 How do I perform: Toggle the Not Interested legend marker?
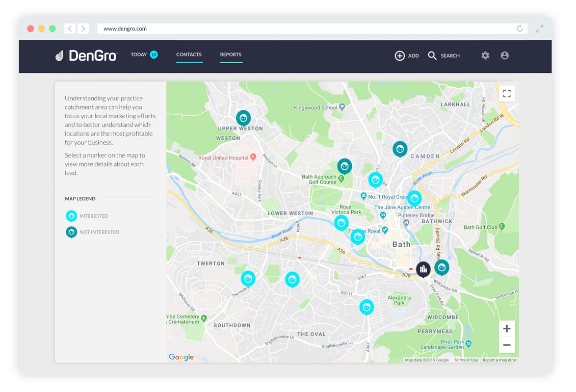tap(71, 232)
